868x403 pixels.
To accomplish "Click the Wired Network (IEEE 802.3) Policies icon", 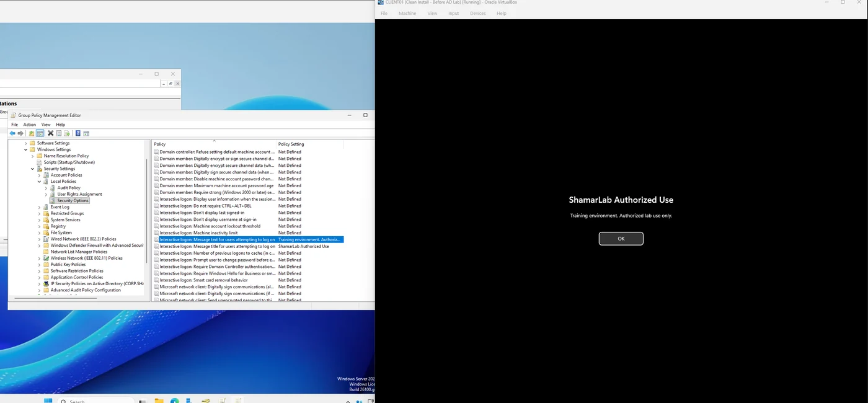I will click(46, 239).
